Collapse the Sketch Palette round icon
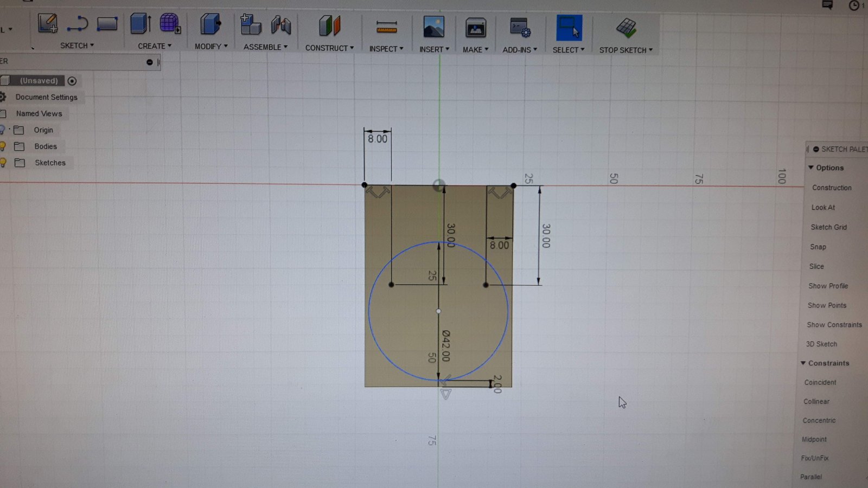This screenshot has width=868, height=488. point(816,149)
